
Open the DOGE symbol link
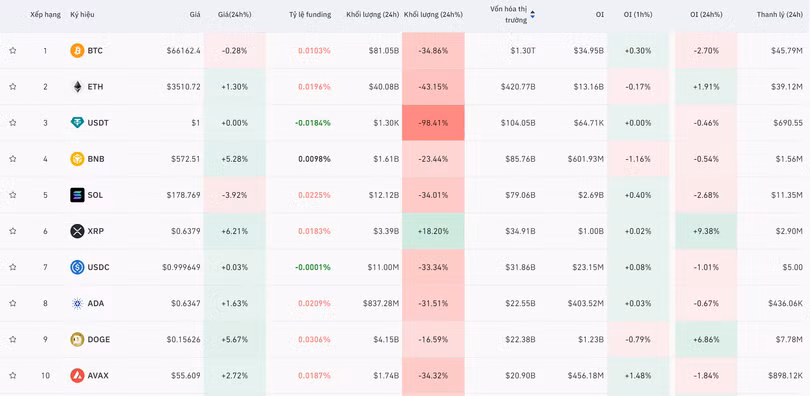pos(99,340)
